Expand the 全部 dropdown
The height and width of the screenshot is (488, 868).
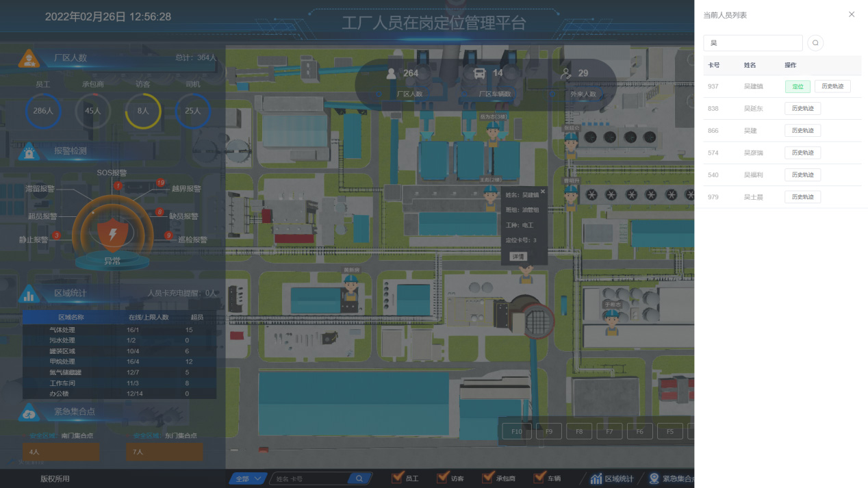(x=247, y=478)
